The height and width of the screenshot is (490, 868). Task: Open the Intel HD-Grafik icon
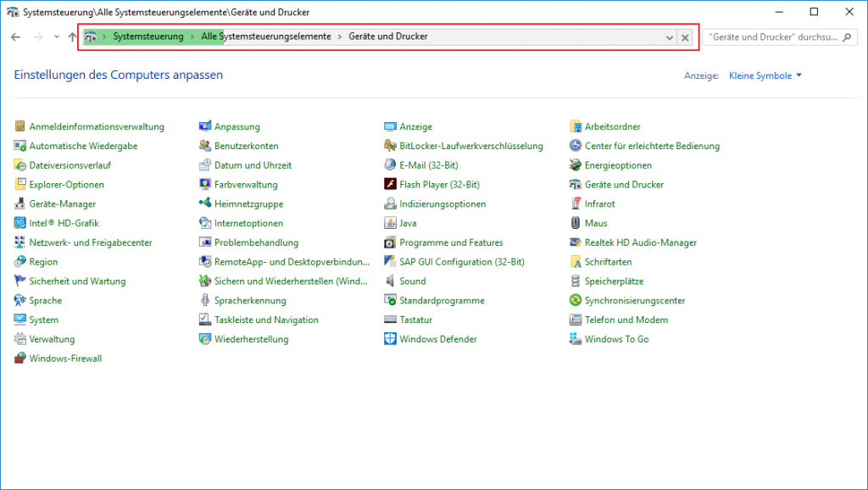click(20, 223)
